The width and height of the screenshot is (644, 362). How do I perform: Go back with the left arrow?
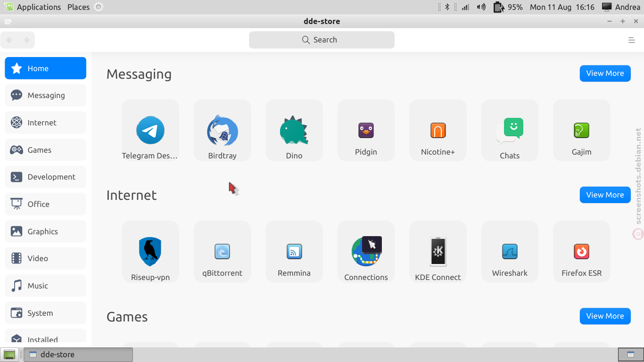pos(9,40)
